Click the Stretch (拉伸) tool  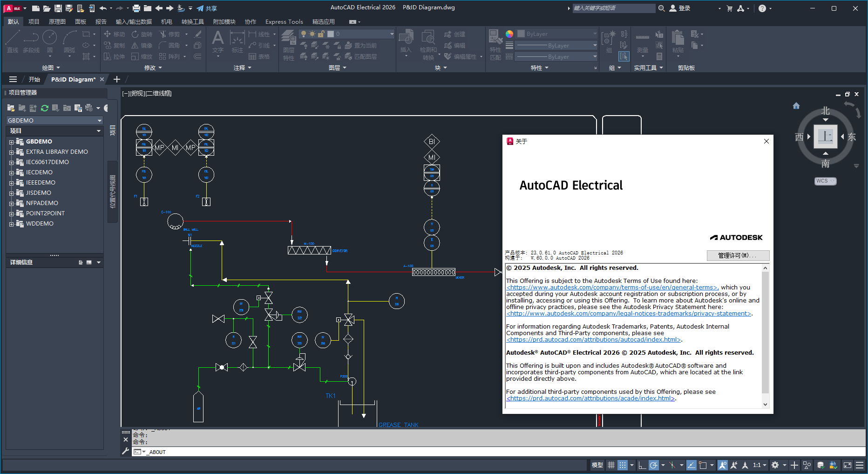point(115,56)
